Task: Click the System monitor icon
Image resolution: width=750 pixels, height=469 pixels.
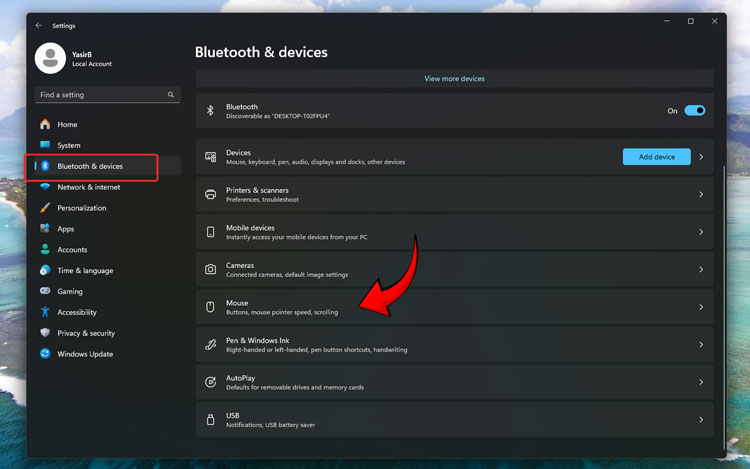Action: pyautogui.click(x=45, y=145)
